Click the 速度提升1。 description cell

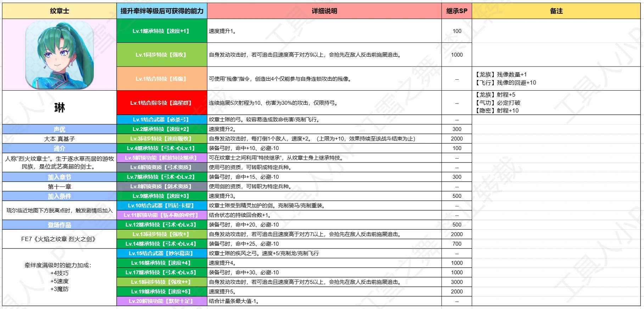(x=324, y=31)
